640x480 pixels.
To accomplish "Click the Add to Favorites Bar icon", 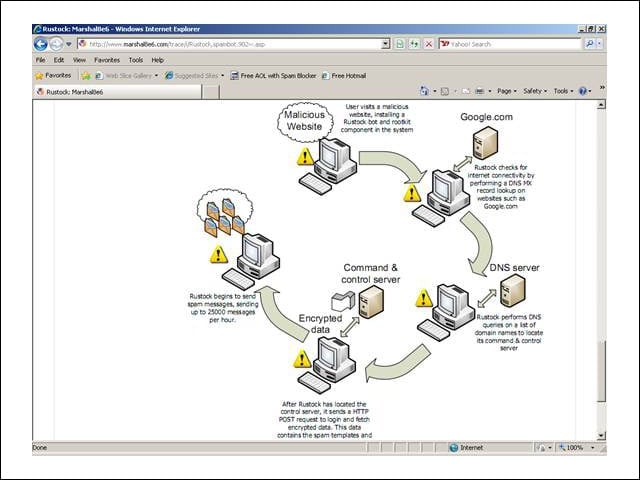I will click(86, 76).
